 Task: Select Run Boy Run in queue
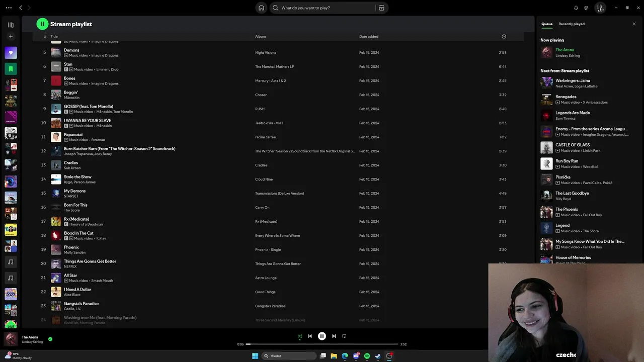567,161
